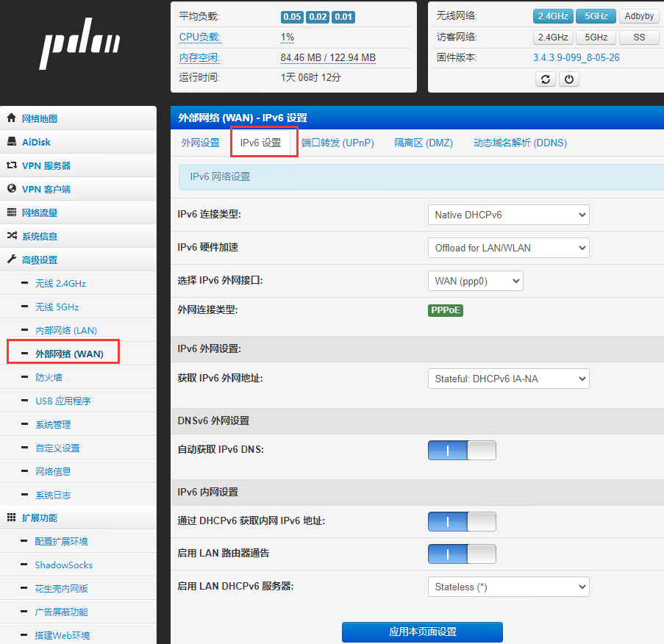Image resolution: width=664 pixels, height=644 pixels.
Task: Toggle SS button
Action: 639,37
